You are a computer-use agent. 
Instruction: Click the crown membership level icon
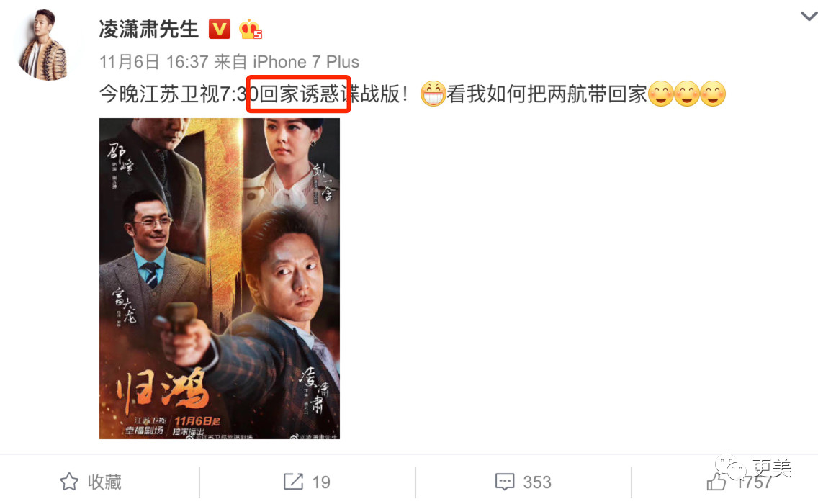(251, 30)
